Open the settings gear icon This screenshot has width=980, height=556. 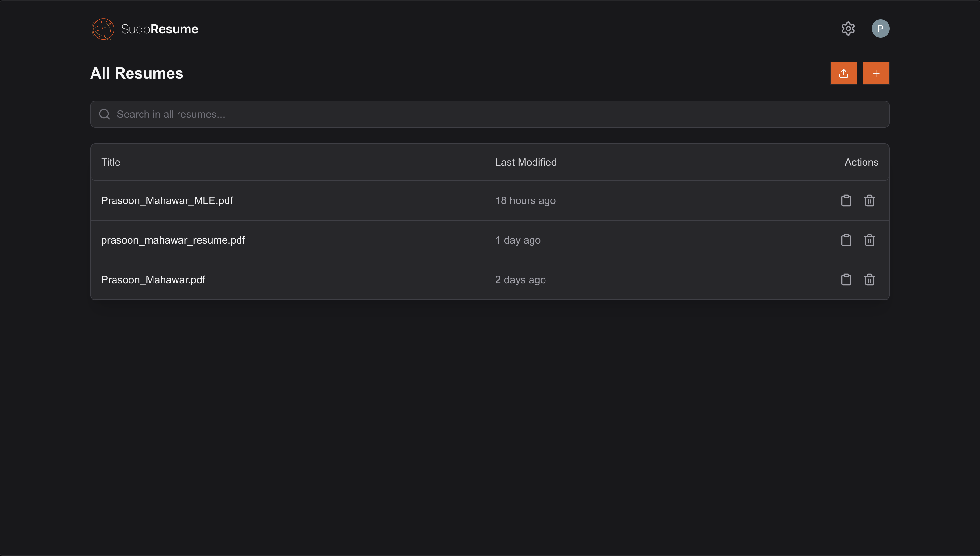pos(848,29)
